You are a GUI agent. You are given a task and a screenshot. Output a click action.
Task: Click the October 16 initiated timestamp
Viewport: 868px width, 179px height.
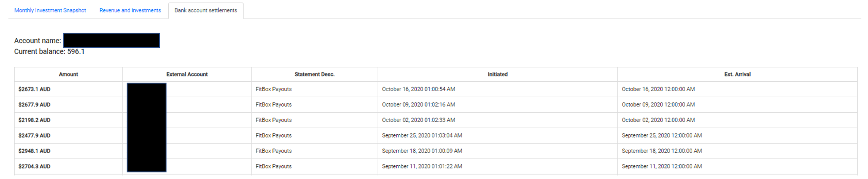pyautogui.click(x=418, y=89)
